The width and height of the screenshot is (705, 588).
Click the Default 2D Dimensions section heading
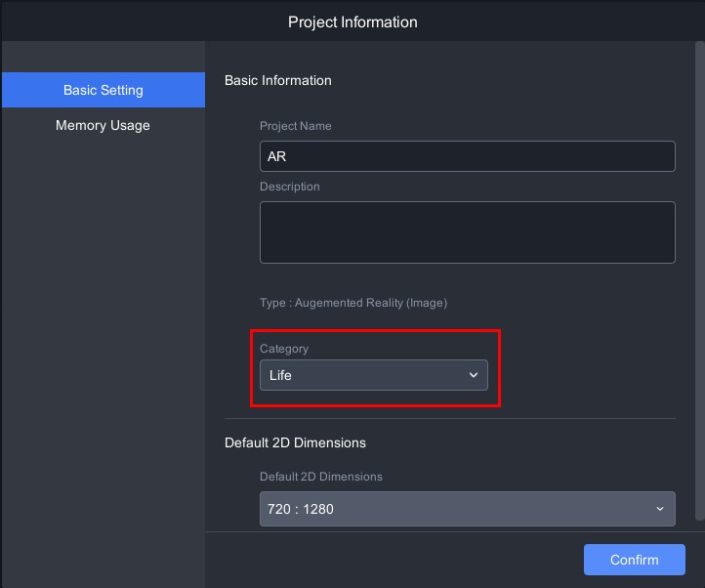pyautogui.click(x=295, y=442)
